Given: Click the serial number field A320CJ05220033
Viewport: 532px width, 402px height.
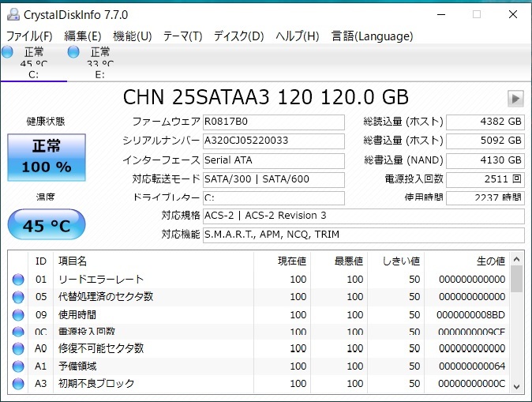Looking at the screenshot, I should coord(274,141).
